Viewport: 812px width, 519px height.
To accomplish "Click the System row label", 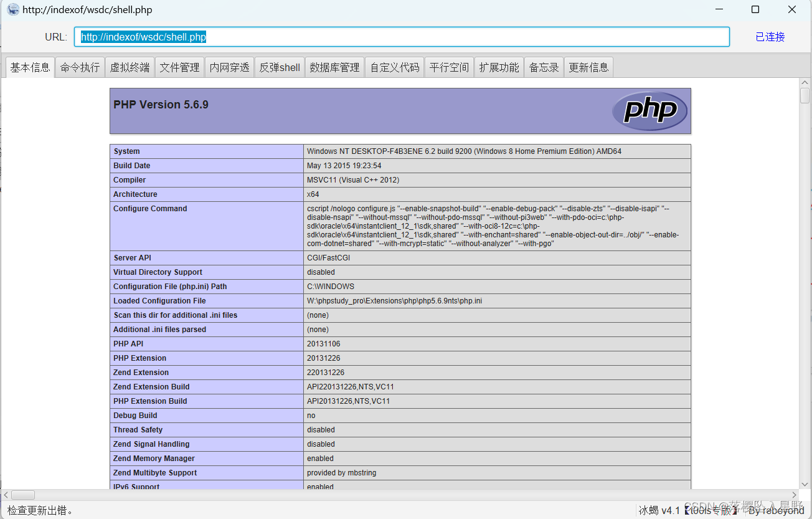I will point(126,151).
